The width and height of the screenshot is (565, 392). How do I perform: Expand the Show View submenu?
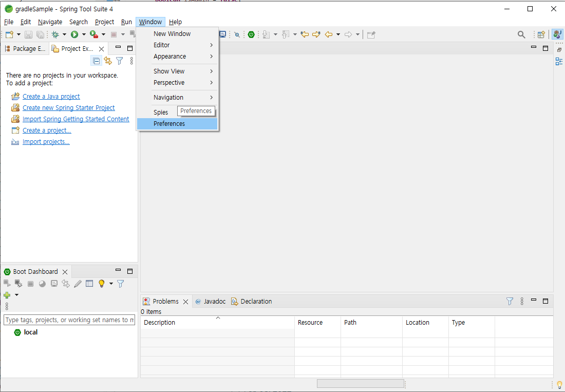(177, 71)
